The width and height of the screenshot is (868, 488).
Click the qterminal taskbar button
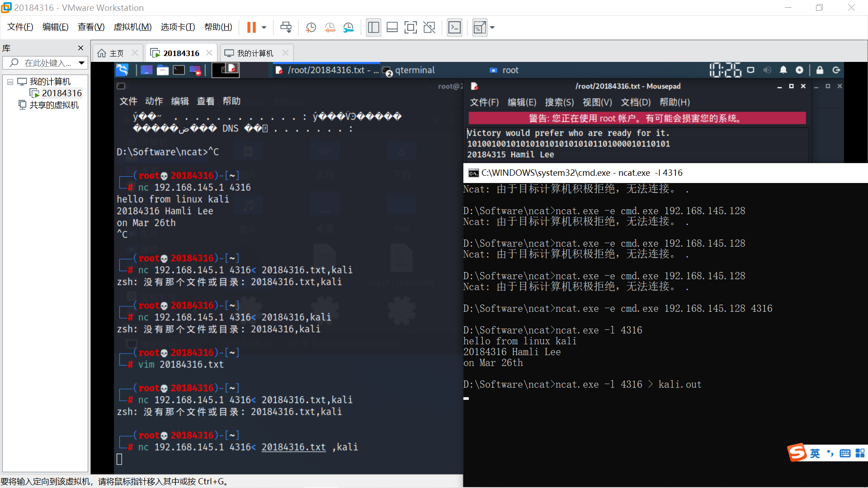409,70
